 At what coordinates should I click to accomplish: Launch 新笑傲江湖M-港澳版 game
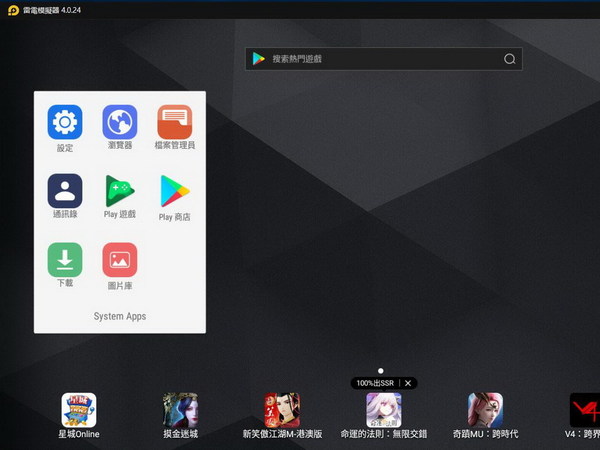pos(282,410)
